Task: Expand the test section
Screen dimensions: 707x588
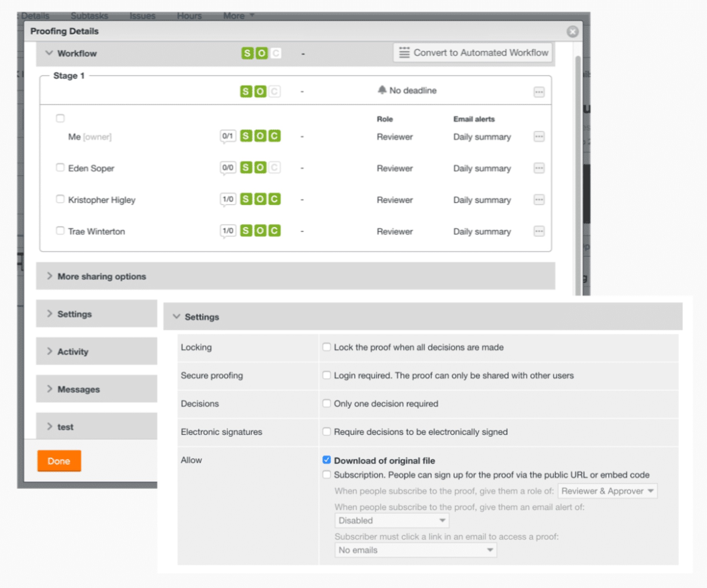Action: tap(97, 427)
